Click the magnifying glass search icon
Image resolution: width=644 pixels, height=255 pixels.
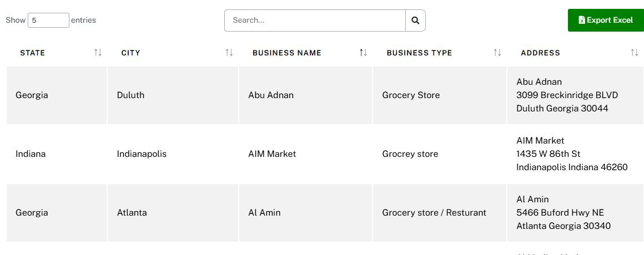[x=415, y=21]
